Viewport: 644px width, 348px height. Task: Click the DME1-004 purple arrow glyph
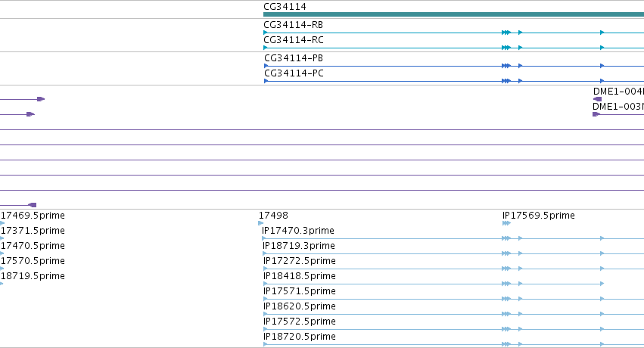click(597, 99)
